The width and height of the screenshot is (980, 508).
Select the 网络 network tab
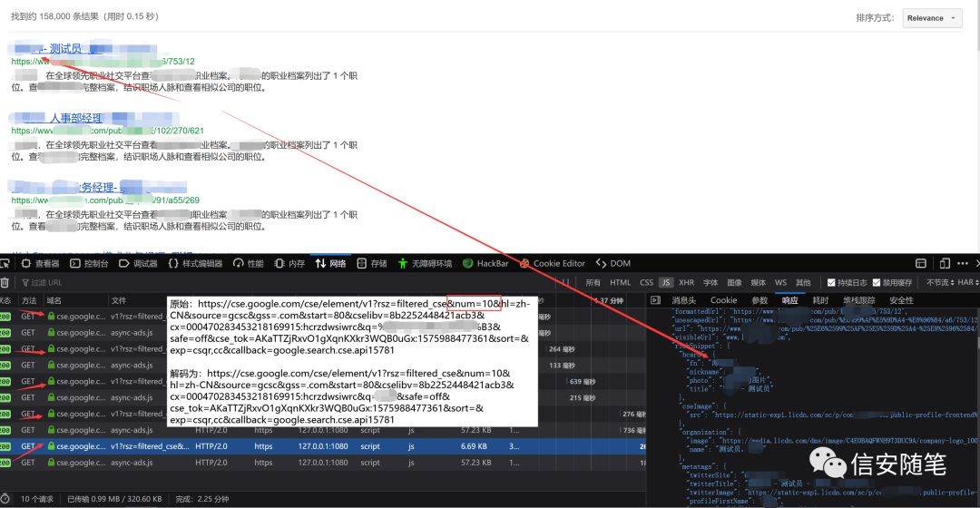(330, 264)
